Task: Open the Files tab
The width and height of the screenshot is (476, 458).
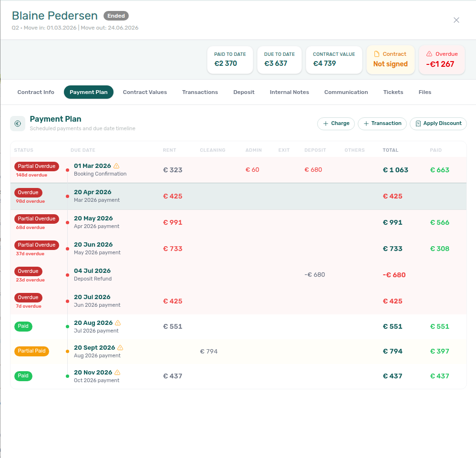Action: click(x=424, y=92)
